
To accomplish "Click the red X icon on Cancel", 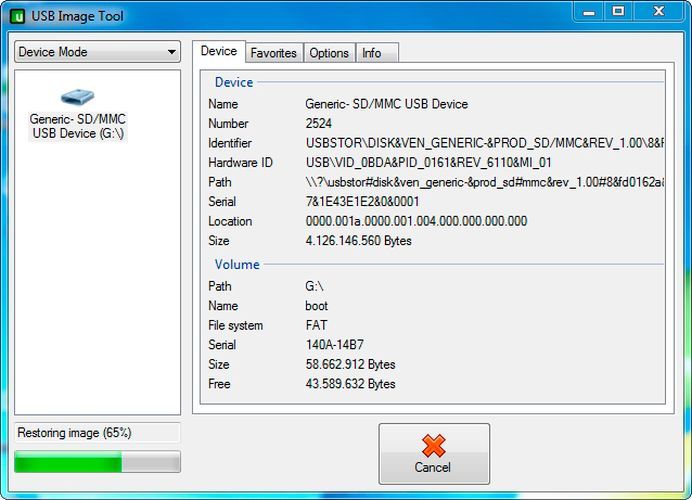I will click(x=433, y=445).
